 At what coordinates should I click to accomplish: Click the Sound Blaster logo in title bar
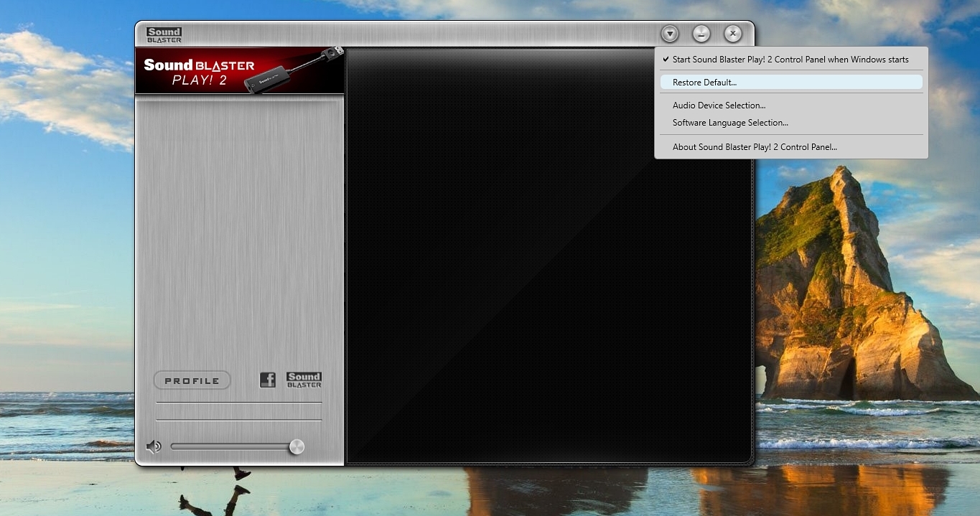164,35
